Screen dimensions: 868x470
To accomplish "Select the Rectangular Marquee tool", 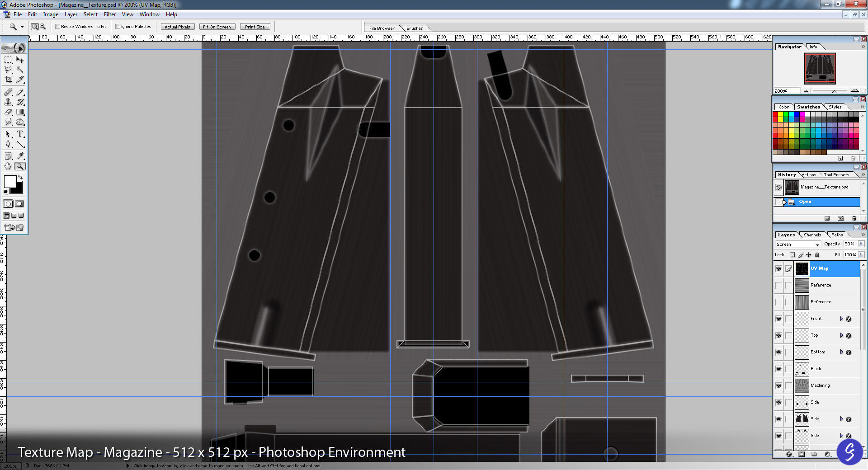I will click(x=8, y=60).
